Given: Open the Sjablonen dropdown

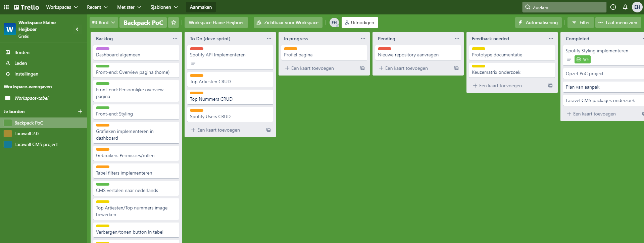Looking at the screenshot, I should (x=164, y=7).
